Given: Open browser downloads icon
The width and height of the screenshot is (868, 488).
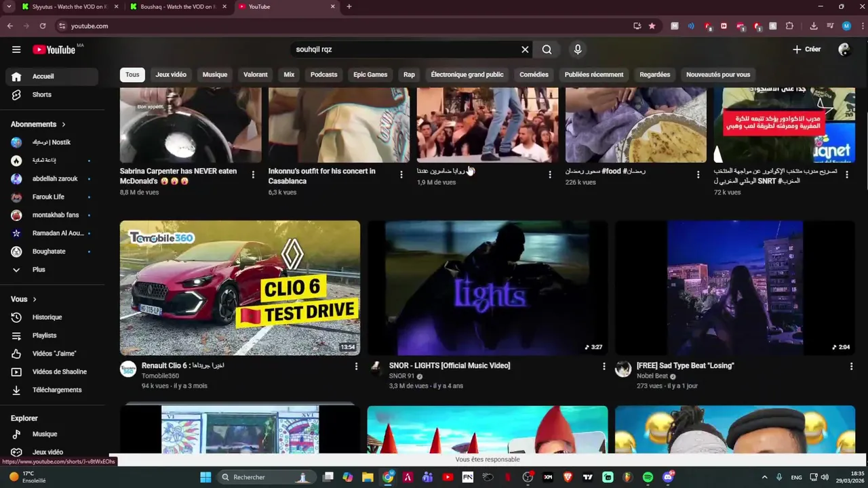Looking at the screenshot, I should [x=814, y=26].
